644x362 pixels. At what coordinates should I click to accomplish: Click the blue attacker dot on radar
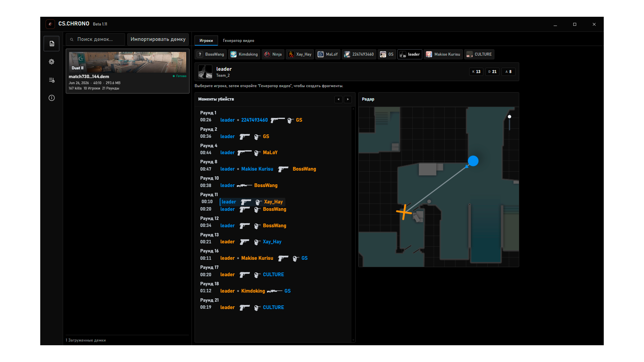pyautogui.click(x=473, y=161)
